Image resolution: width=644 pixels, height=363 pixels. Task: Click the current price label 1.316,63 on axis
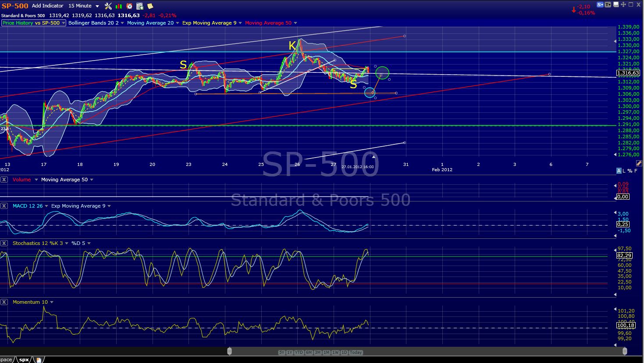click(628, 73)
